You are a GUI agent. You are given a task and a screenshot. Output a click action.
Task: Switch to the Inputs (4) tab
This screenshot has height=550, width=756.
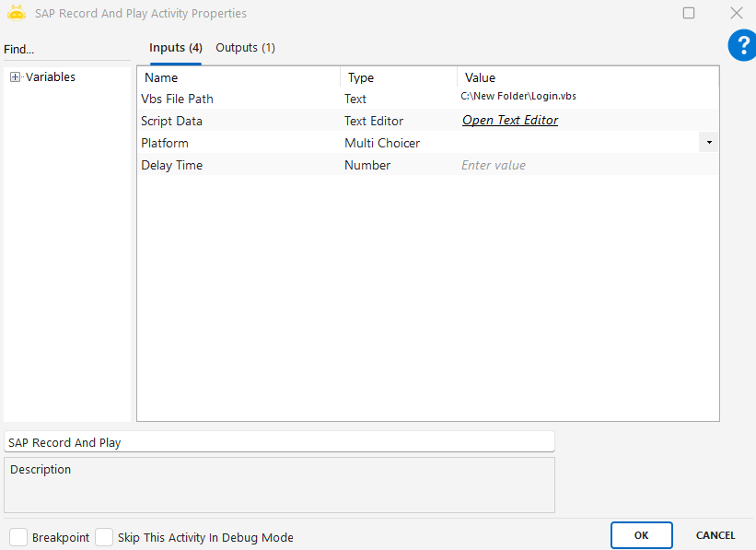tap(175, 48)
